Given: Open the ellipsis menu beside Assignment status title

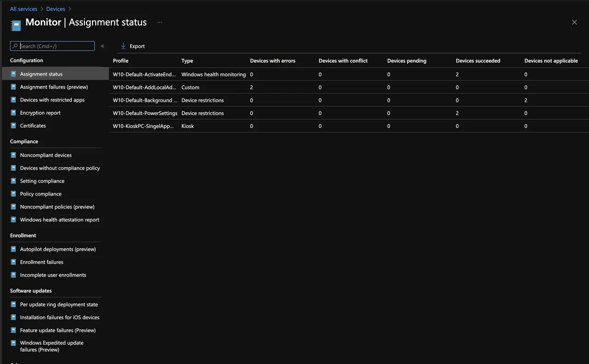Looking at the screenshot, I should click(160, 22).
